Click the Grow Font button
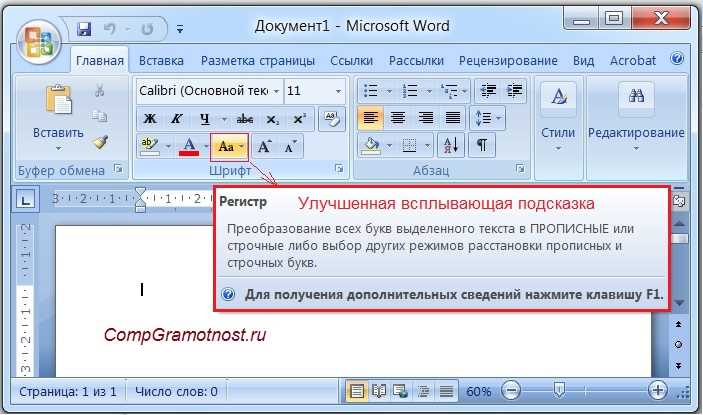 point(265,147)
